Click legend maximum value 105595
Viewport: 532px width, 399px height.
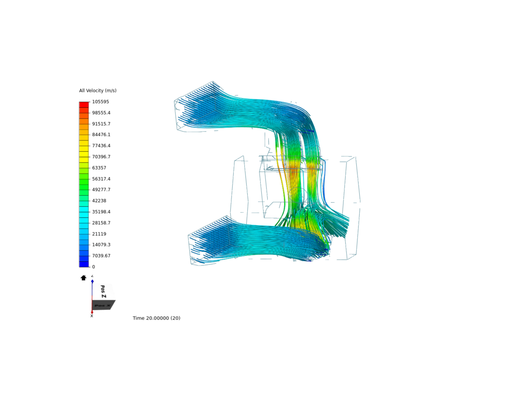pos(100,102)
